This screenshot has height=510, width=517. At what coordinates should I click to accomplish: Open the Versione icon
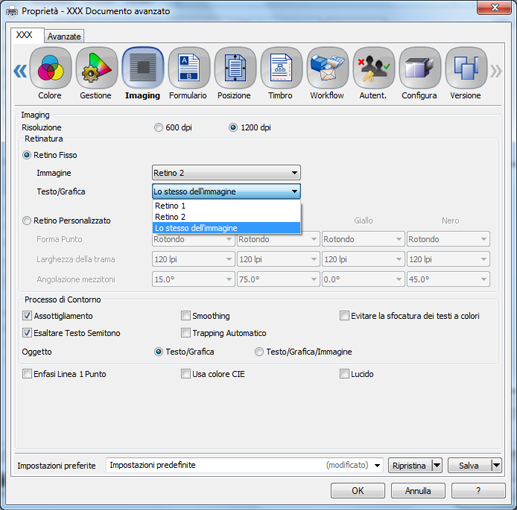click(x=466, y=68)
